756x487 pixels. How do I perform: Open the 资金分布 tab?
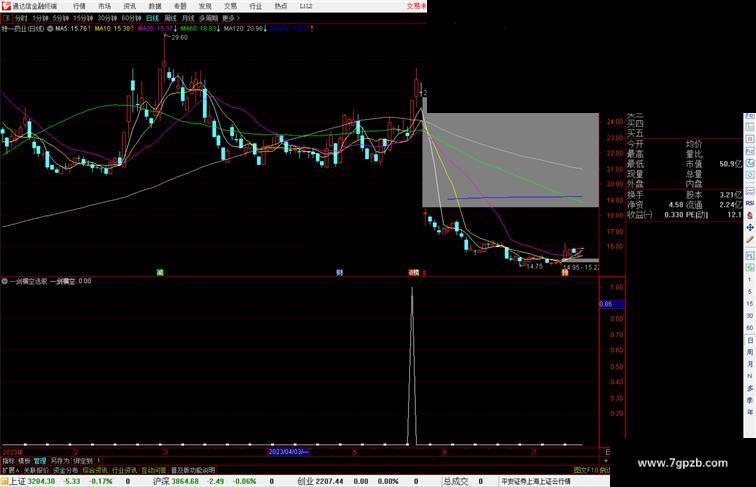click(66, 471)
